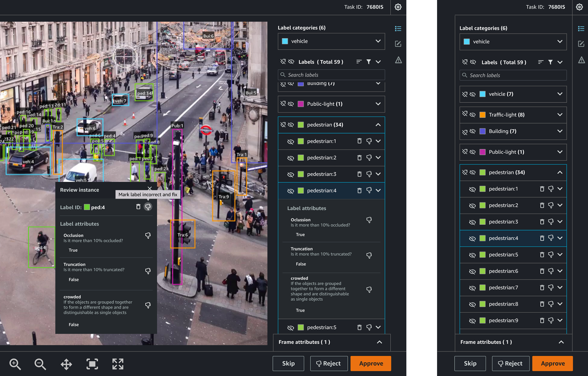Collapse pedestrian:4 details in left panel
Screen dimensions: 588x376
pyautogui.click(x=378, y=190)
